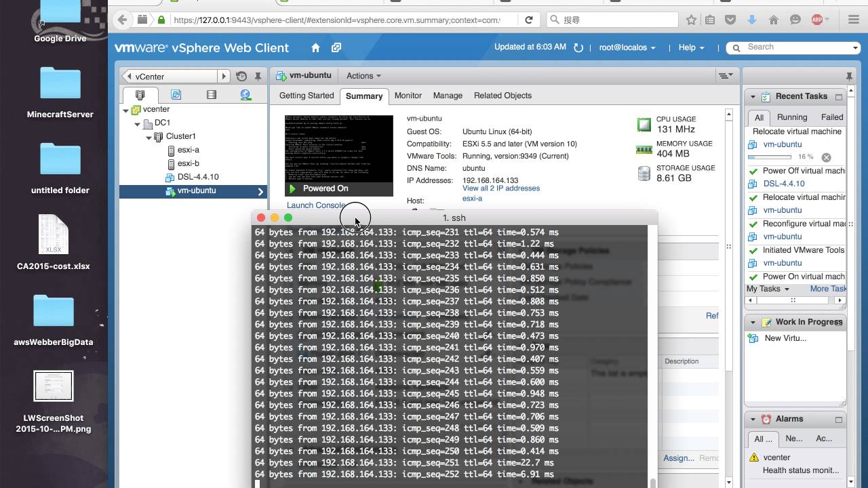Image resolution: width=868 pixels, height=488 pixels.
Task: Click the browser URL address bar
Action: coord(337,20)
